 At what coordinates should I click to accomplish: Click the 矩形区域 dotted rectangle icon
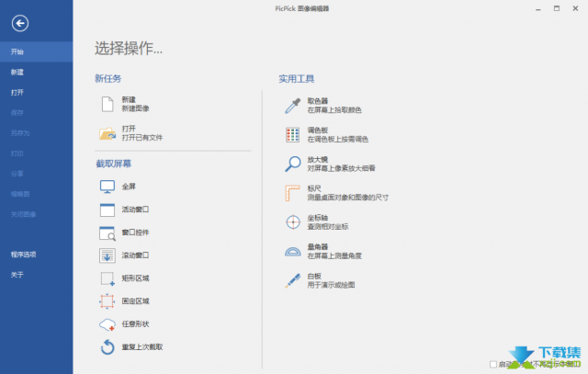107,278
